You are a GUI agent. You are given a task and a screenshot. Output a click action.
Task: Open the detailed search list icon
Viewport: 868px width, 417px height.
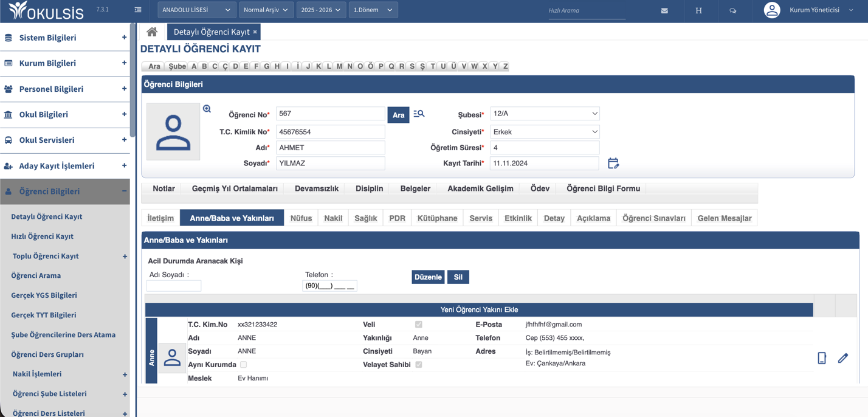point(419,114)
